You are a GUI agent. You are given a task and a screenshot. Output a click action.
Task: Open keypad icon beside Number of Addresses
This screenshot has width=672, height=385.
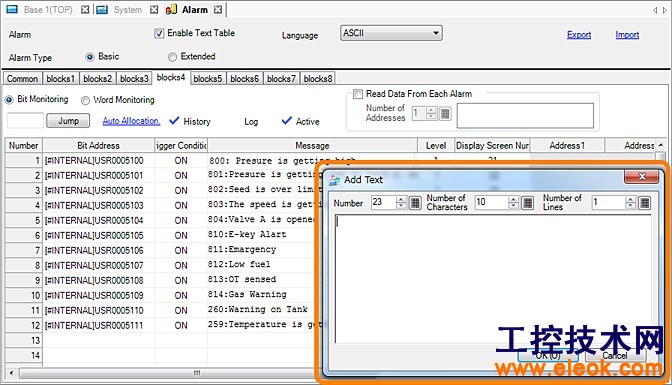click(445, 113)
